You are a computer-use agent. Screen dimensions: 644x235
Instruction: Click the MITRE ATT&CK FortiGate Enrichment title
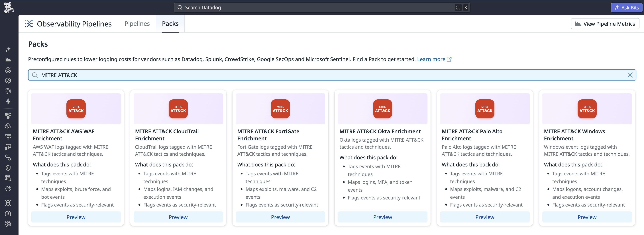(268, 135)
